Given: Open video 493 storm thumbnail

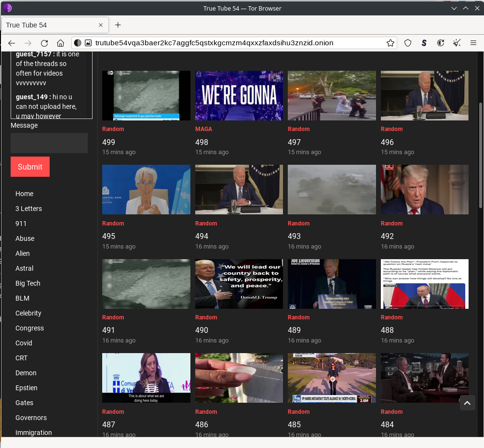Looking at the screenshot, I should tap(332, 189).
